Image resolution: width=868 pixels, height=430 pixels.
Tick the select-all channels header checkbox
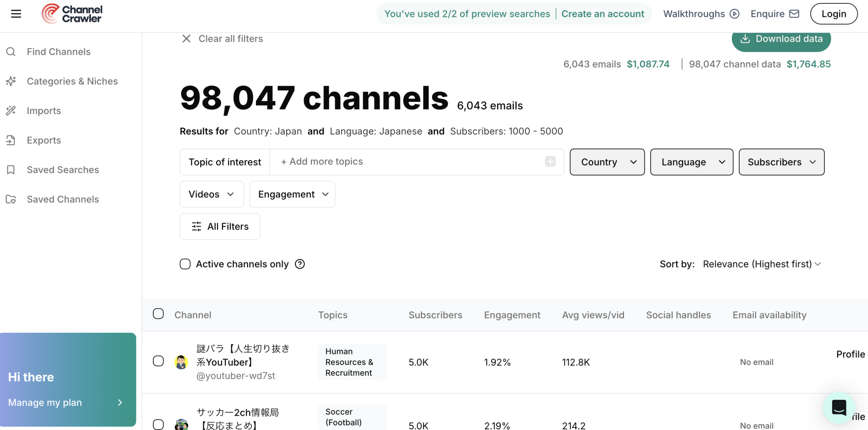tap(158, 314)
